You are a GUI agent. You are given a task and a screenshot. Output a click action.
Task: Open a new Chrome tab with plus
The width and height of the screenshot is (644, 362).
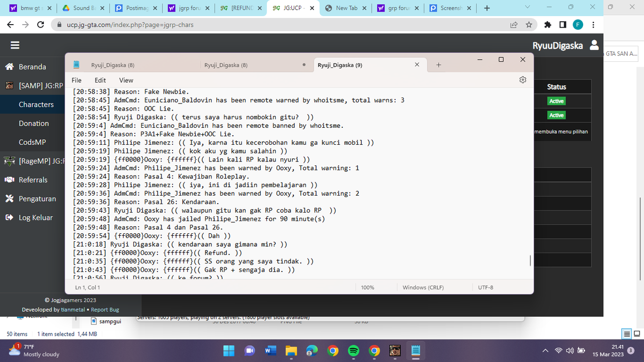pyautogui.click(x=487, y=8)
